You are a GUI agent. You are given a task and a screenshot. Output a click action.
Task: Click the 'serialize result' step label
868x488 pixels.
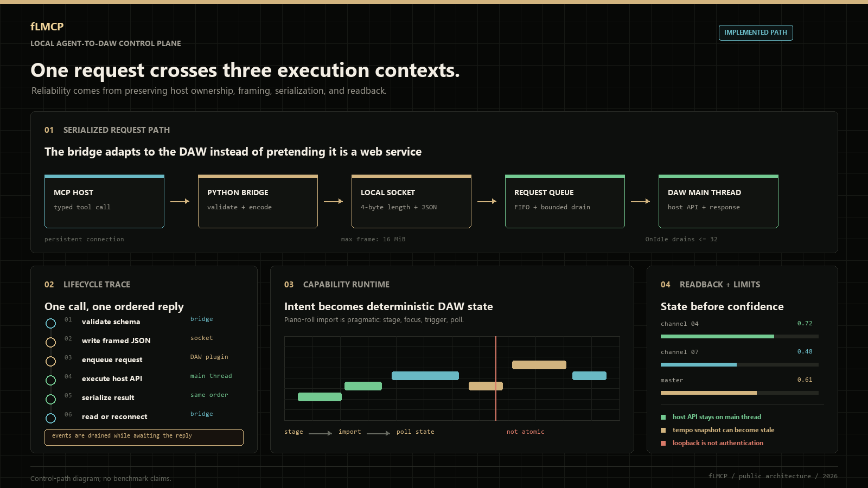pos(108,398)
